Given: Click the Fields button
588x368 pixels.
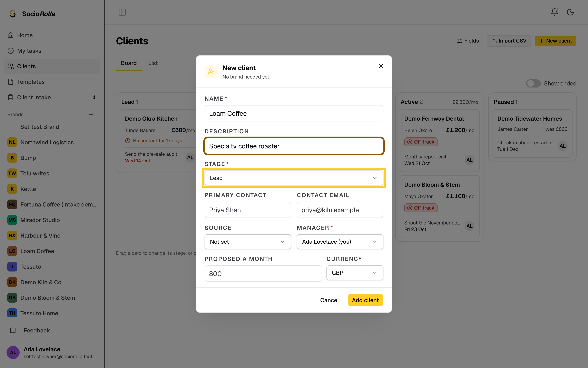Looking at the screenshot, I should (x=468, y=41).
